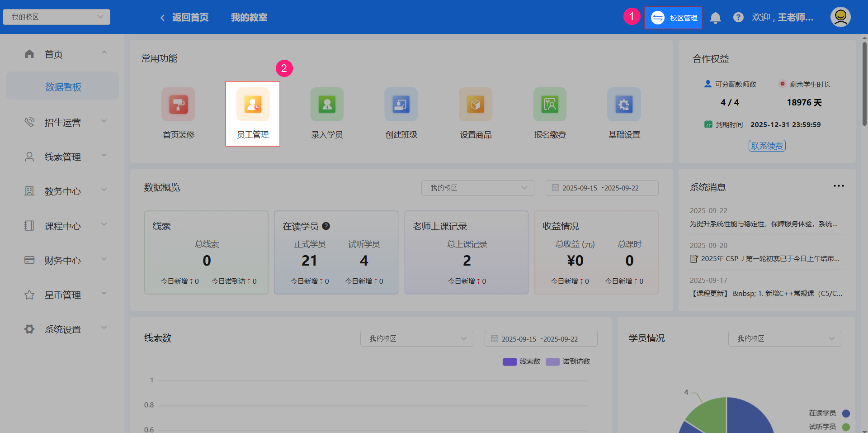Open the help question mark icon
The image size is (868, 433).
[738, 18]
